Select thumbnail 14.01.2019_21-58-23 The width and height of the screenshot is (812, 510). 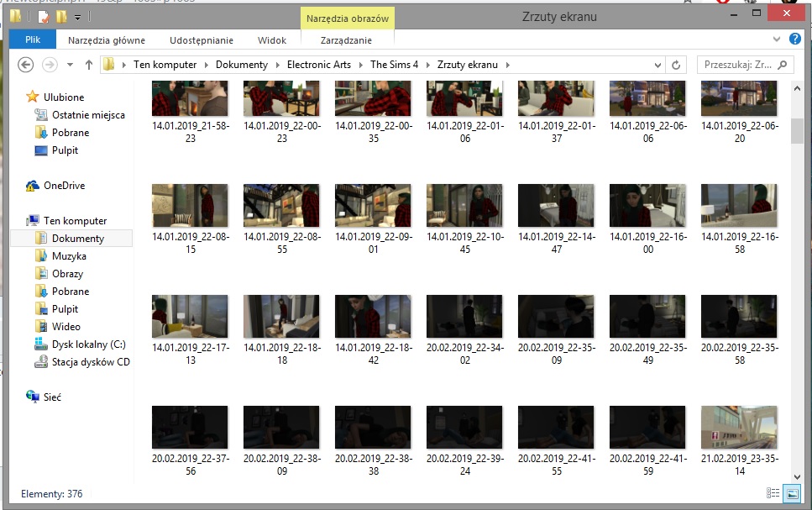[190, 98]
